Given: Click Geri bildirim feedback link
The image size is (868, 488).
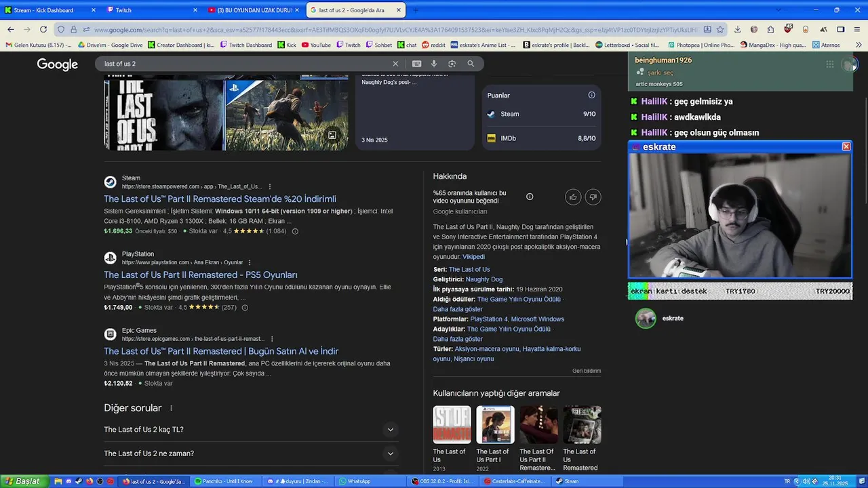Looking at the screenshot, I should pyautogui.click(x=587, y=371).
